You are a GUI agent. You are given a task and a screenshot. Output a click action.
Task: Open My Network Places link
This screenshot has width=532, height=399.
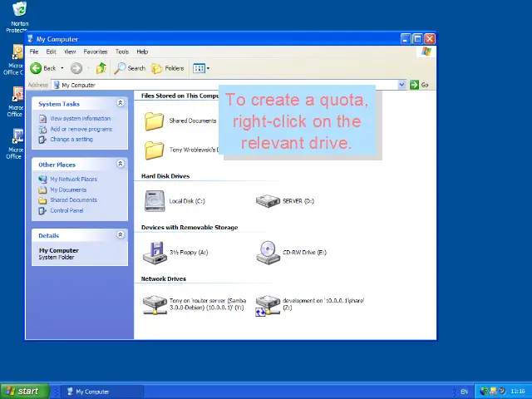(74, 179)
